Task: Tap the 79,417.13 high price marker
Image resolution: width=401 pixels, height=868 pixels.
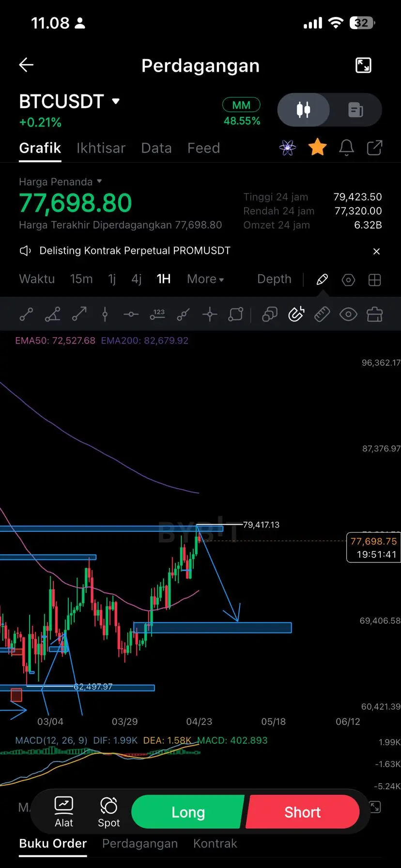Action: pyautogui.click(x=261, y=525)
